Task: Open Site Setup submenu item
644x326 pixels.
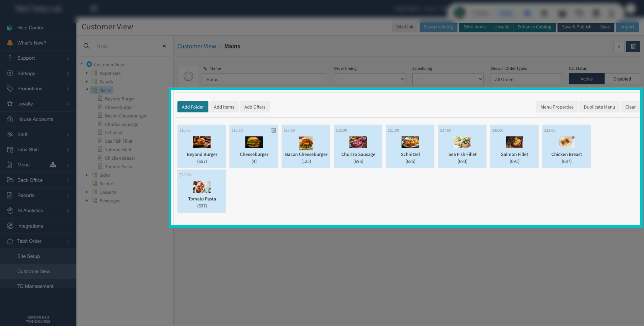Action: (38, 256)
